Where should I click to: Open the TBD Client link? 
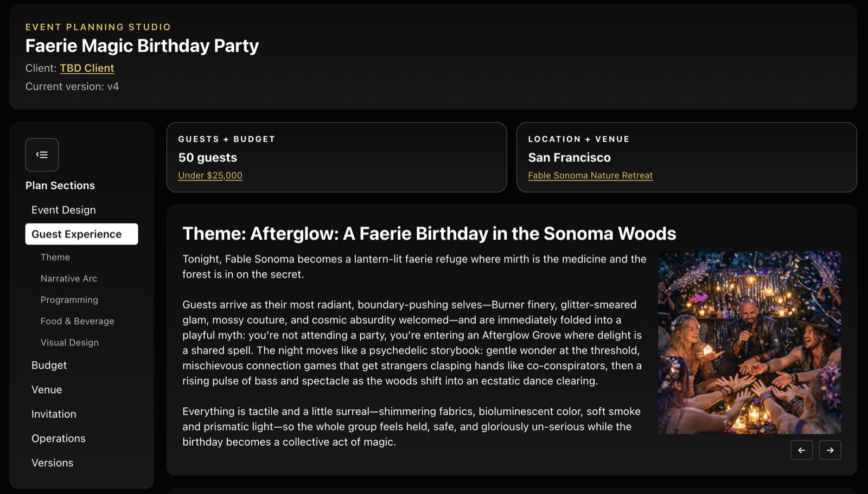[x=87, y=68]
